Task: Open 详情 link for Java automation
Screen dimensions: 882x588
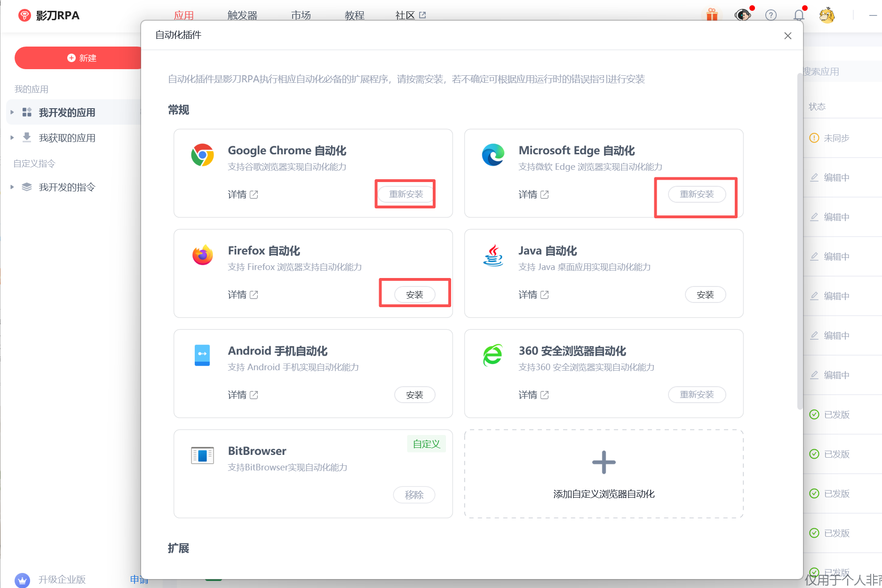Action: pos(533,294)
